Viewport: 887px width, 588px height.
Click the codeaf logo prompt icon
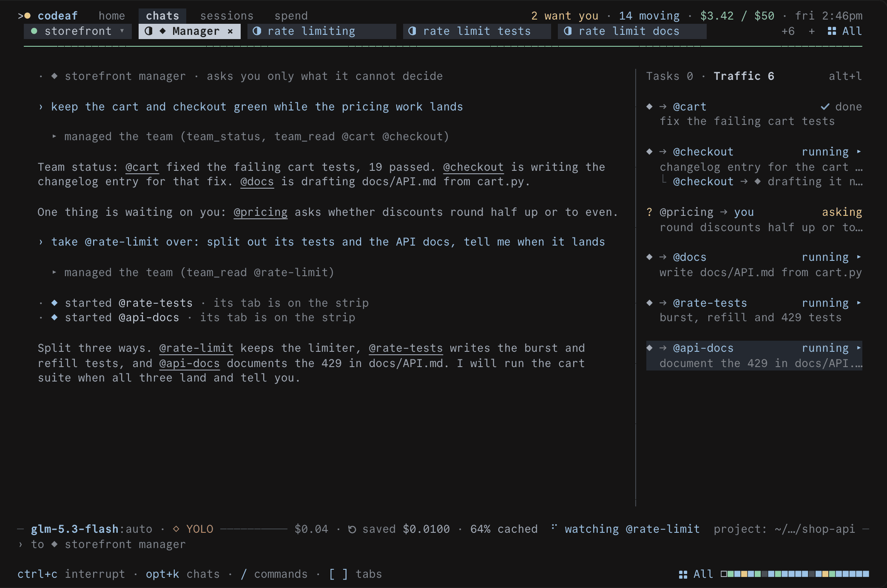point(24,16)
